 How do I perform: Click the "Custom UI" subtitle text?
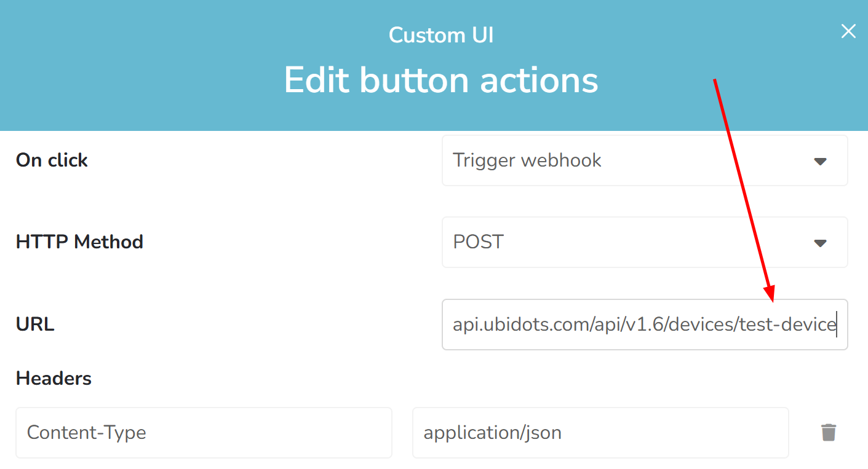tap(440, 35)
